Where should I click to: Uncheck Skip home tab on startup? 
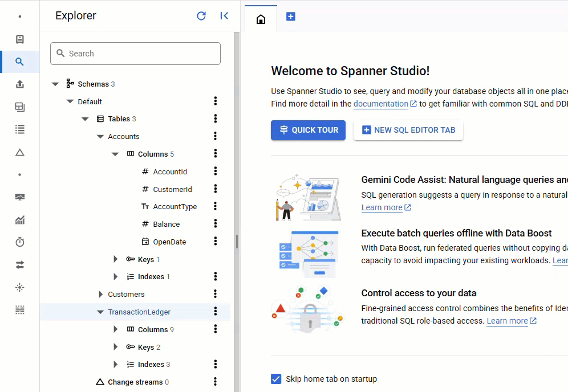click(277, 379)
